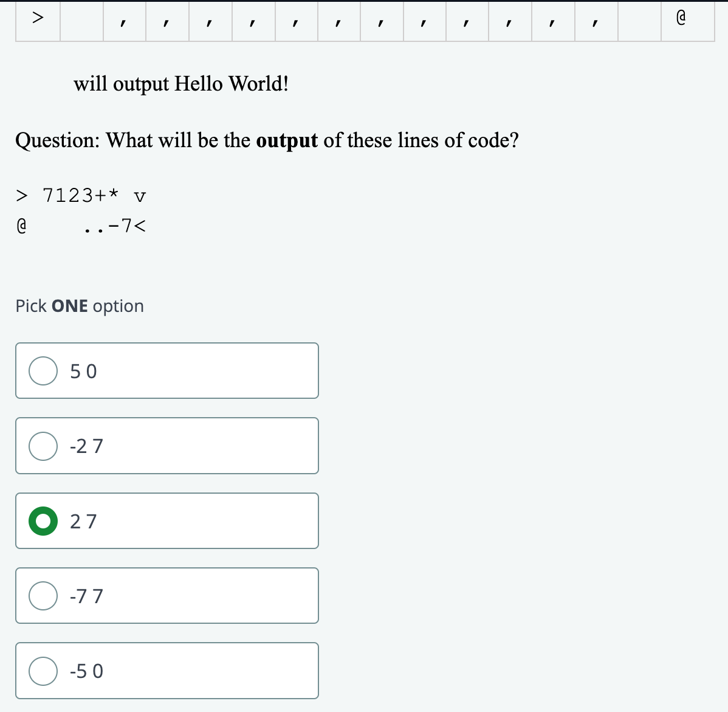Click the bold word "output" in the question
The height and width of the screenshot is (712, 728).
click(287, 140)
